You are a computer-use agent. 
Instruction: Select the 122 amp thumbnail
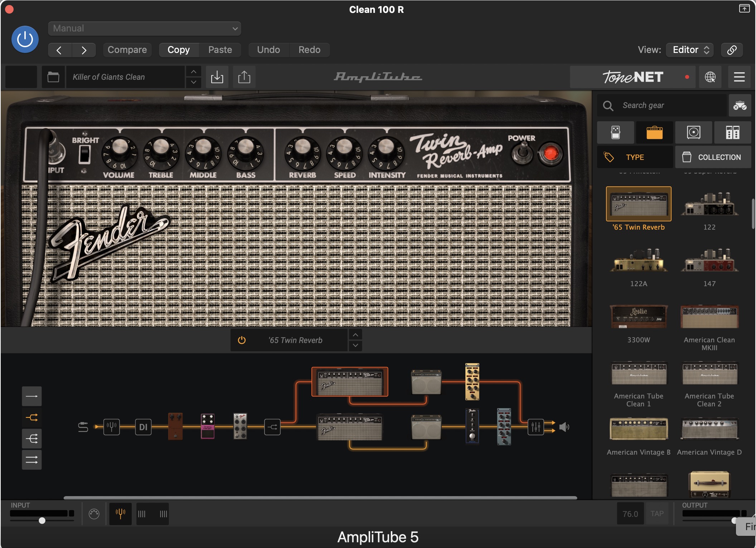(x=709, y=204)
